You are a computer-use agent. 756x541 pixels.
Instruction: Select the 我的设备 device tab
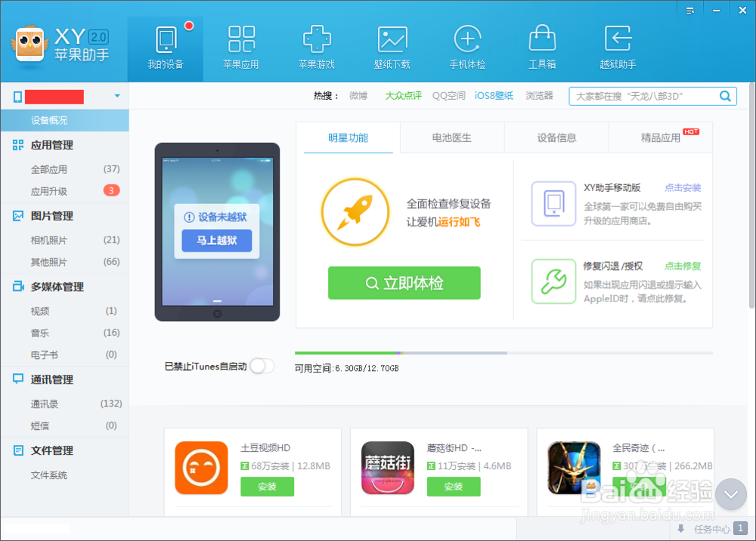pyautogui.click(x=166, y=45)
